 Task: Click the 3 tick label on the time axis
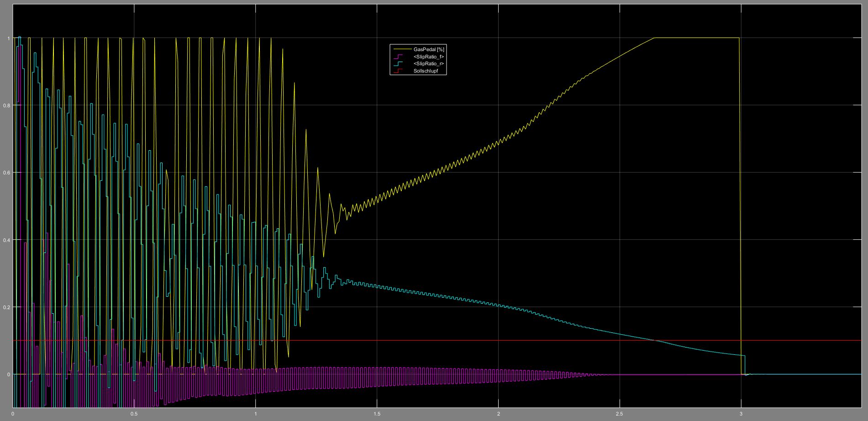741,414
